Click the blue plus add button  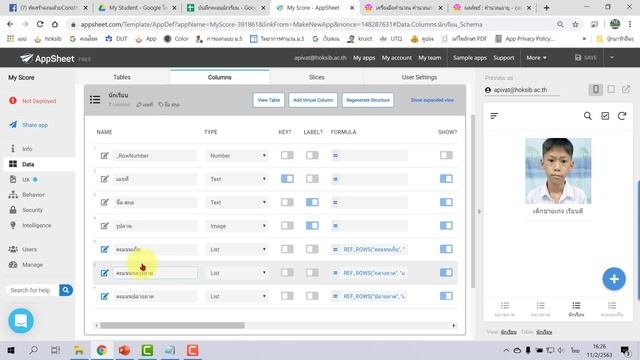tap(614, 279)
